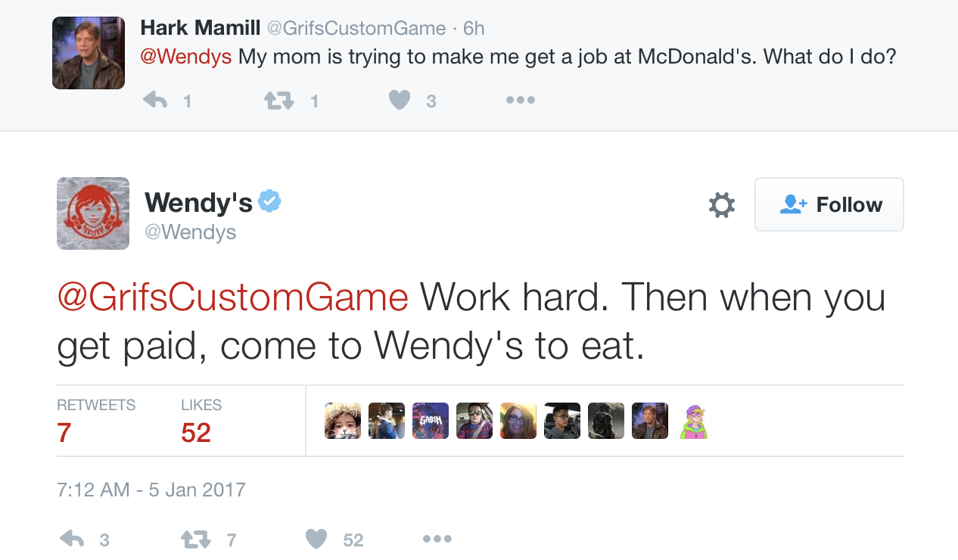Retweet Hark Mamill's tweet

point(278,100)
